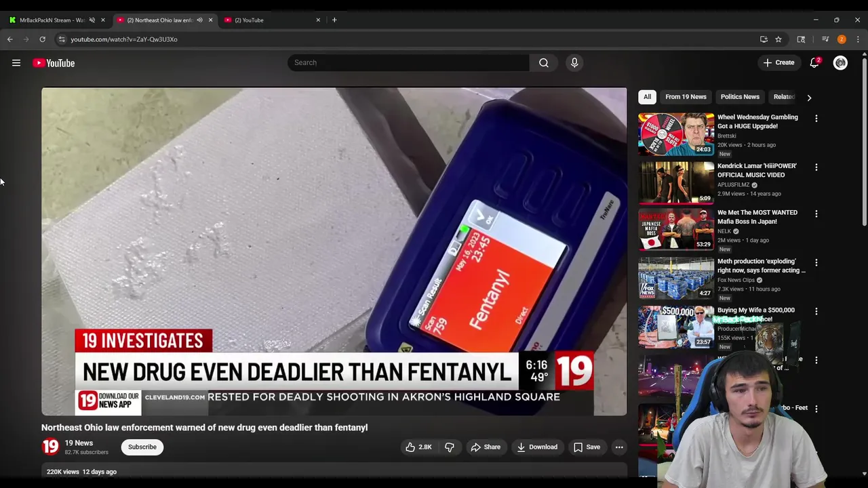Open options for Meth production video

(x=816, y=263)
